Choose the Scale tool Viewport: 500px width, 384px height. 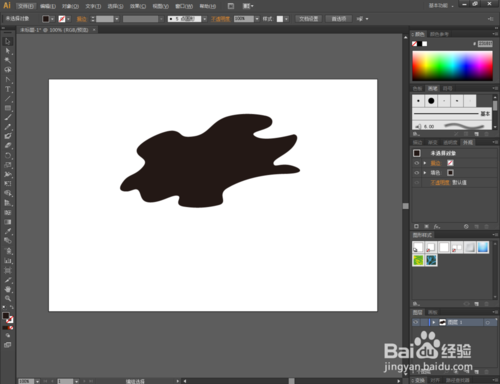coord(8,165)
